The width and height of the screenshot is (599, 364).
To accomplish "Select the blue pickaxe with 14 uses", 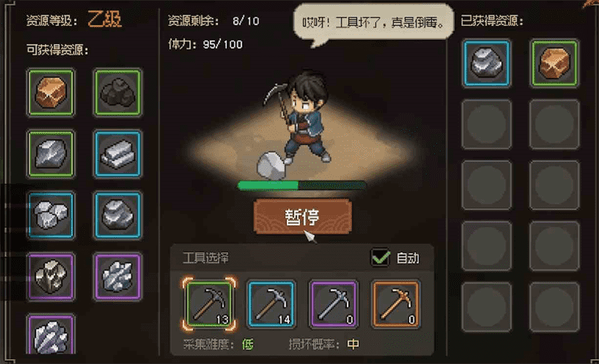I will coord(271,304).
